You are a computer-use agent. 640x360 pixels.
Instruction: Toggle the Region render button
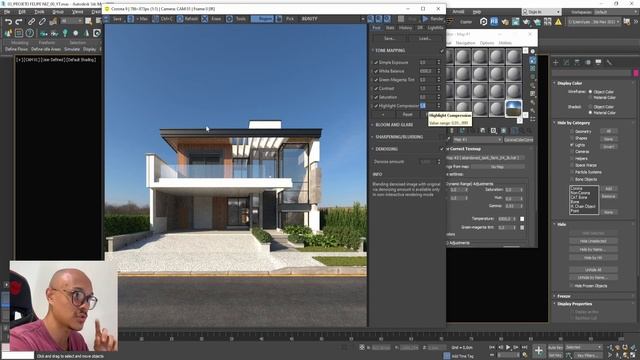[262, 19]
